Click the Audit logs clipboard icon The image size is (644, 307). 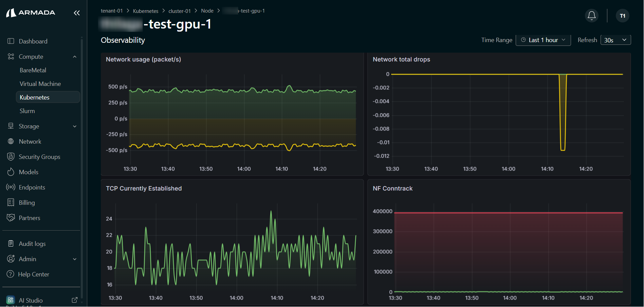coord(11,243)
